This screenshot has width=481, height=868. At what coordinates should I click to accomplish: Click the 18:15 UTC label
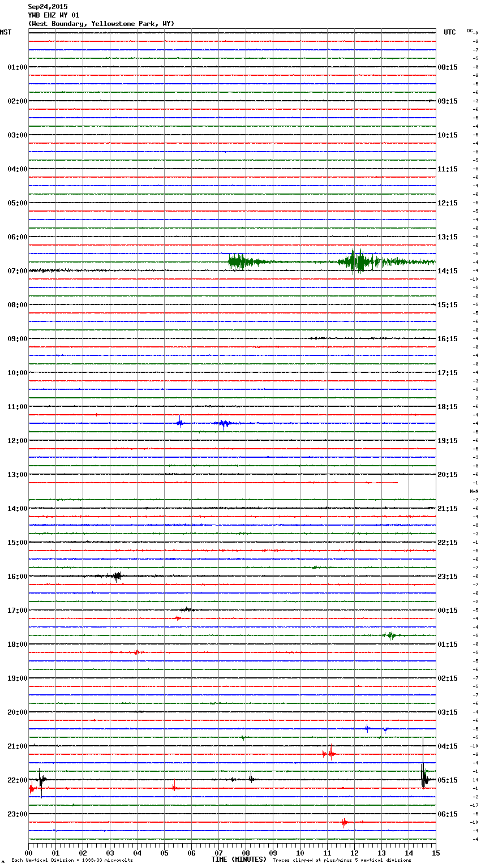point(448,407)
